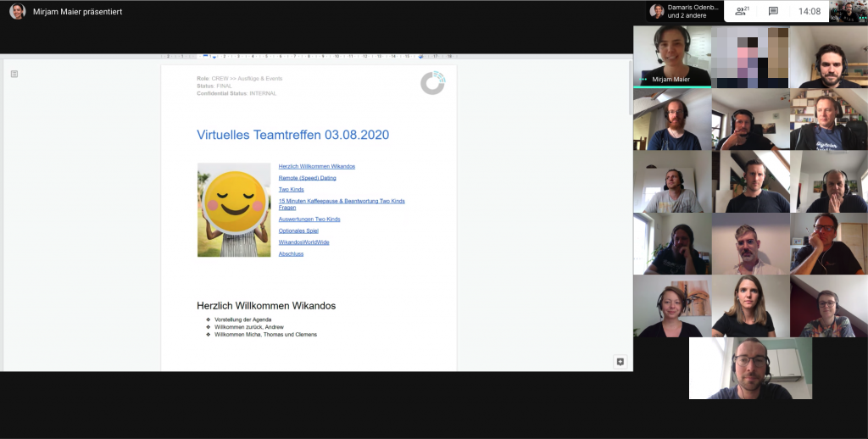Open the 'Damaris Odenb... und 2 andere' notification
Viewport: 868px width, 439px height.
pos(685,11)
